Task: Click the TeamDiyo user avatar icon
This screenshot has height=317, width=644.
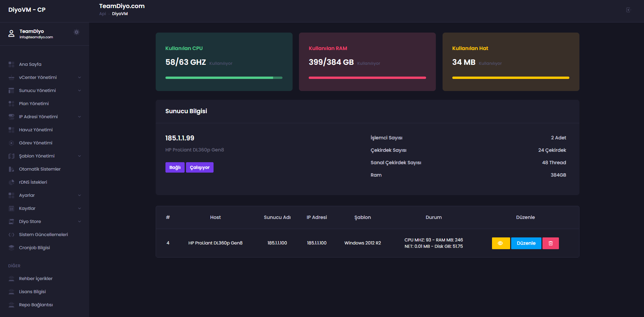Action: click(x=11, y=34)
